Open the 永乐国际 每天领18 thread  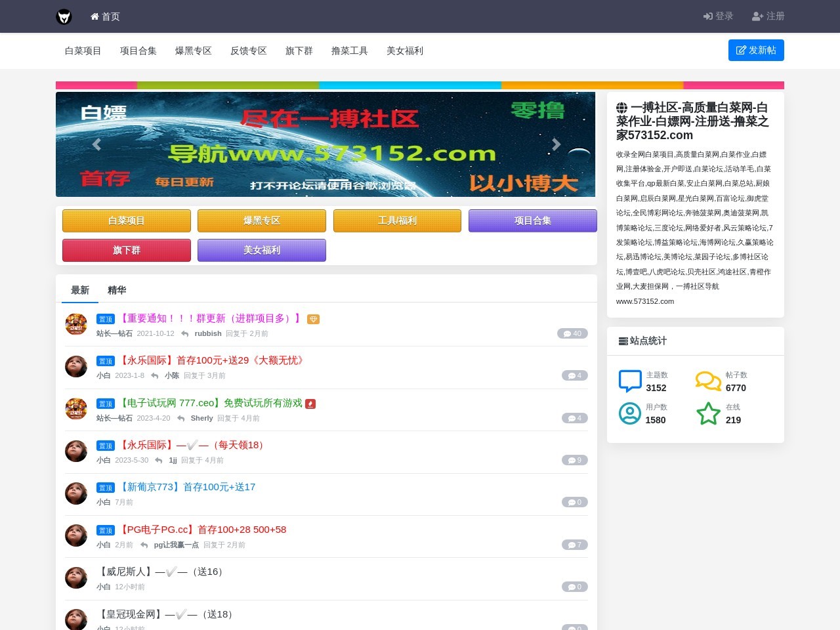tap(193, 445)
